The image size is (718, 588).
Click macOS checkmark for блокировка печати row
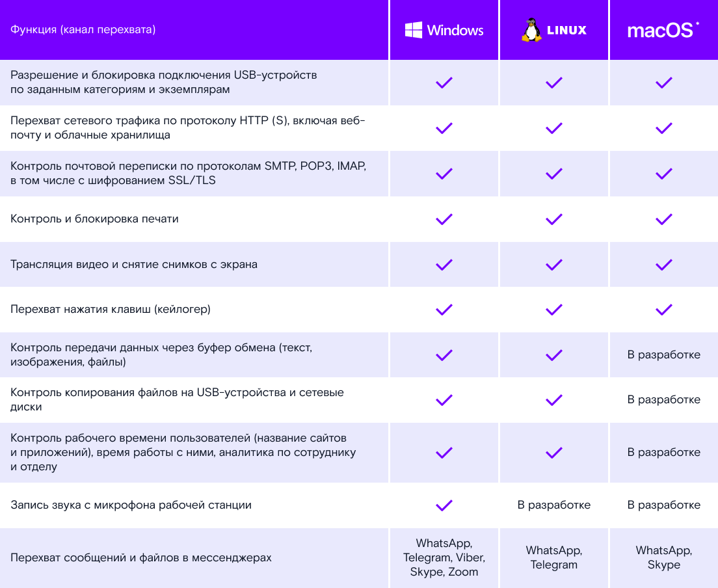tap(663, 219)
